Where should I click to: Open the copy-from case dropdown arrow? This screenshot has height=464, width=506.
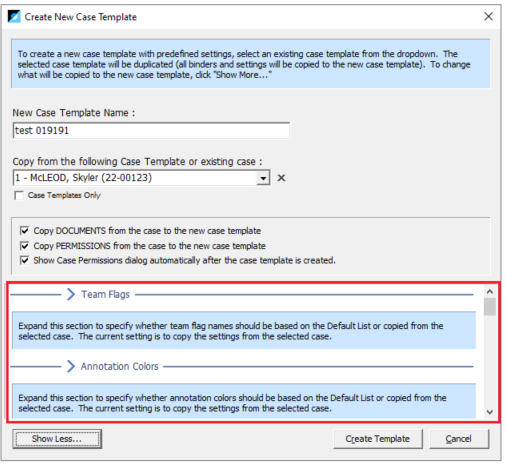tap(263, 178)
